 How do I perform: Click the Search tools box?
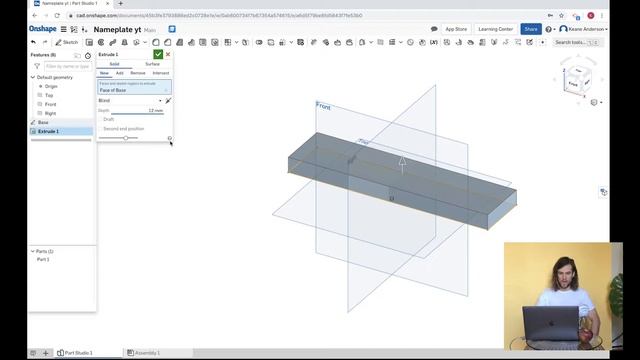[577, 42]
